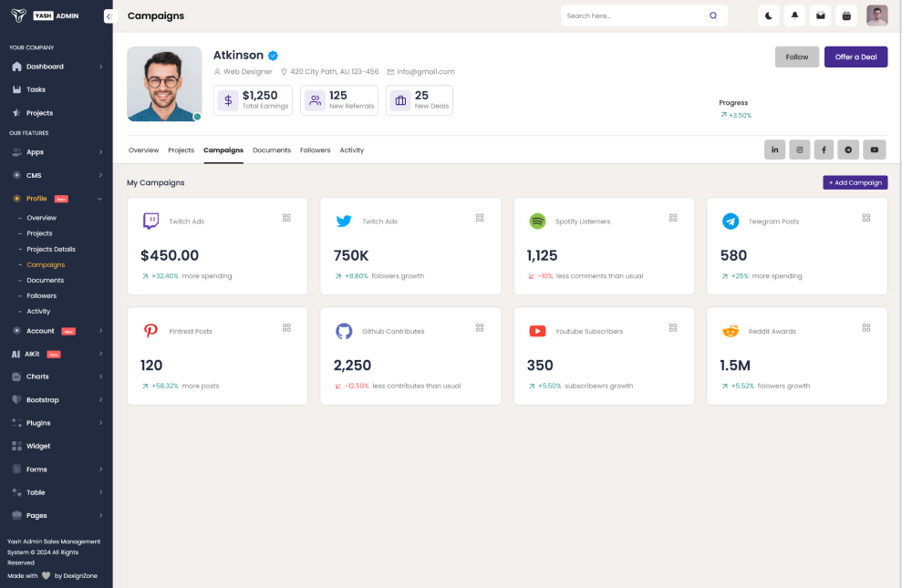902x588 pixels.
Task: Open the mail inbox icon in header
Action: click(820, 15)
